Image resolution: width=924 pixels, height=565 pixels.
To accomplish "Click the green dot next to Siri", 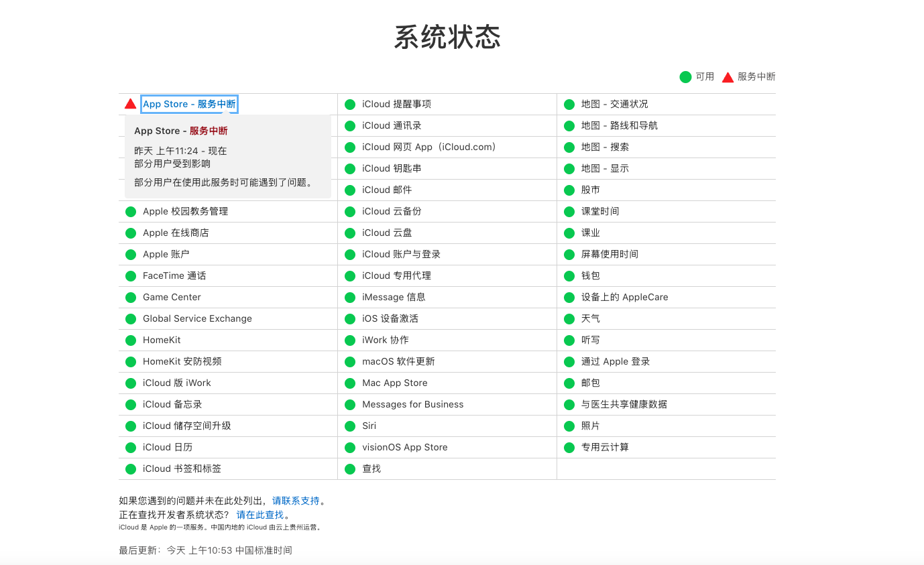I will tap(350, 426).
